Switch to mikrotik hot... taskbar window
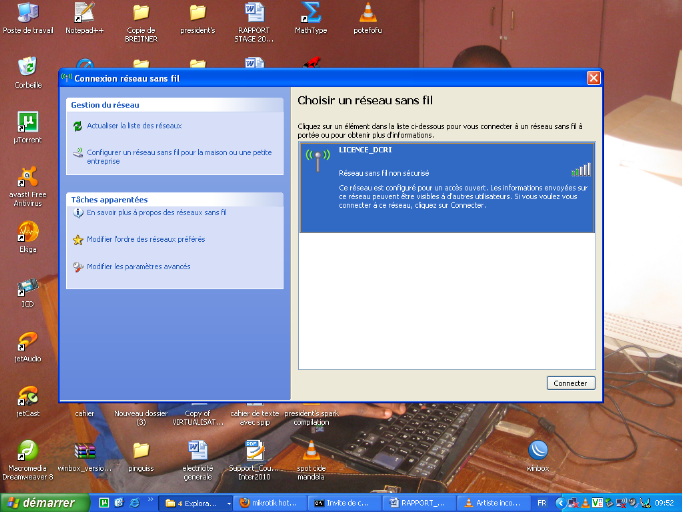Screen dimensions: 682x512 (270, 502)
